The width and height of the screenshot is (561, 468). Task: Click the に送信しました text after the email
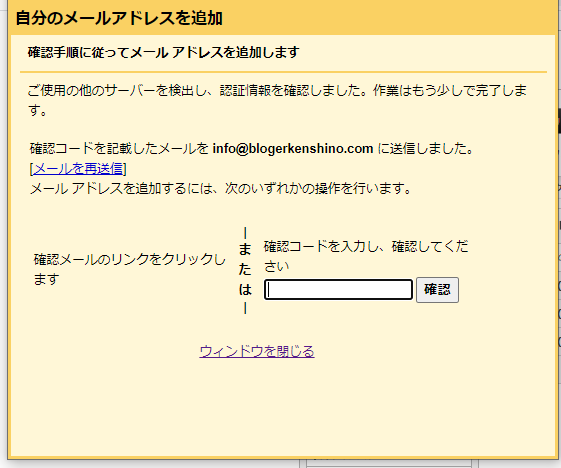(426, 148)
